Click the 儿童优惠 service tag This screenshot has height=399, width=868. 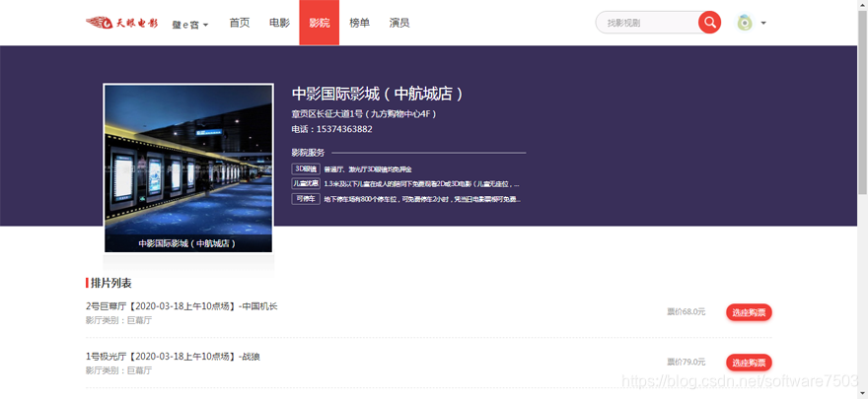(x=306, y=183)
